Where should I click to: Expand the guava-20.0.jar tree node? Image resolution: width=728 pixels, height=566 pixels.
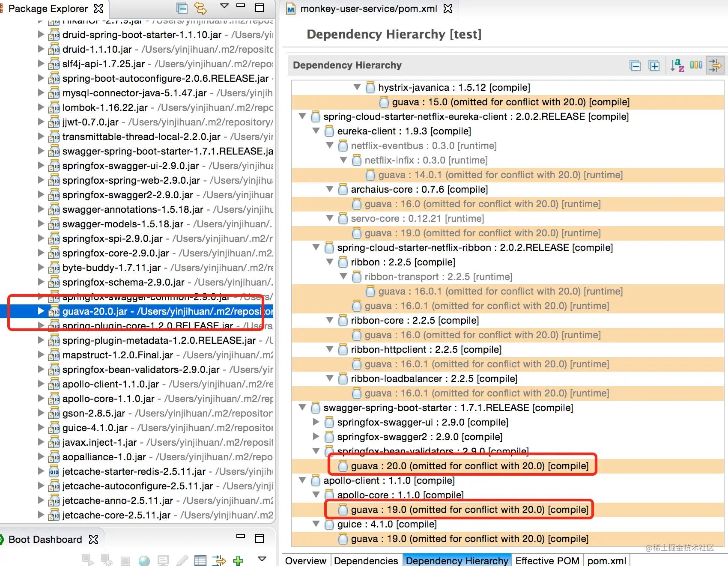41,311
